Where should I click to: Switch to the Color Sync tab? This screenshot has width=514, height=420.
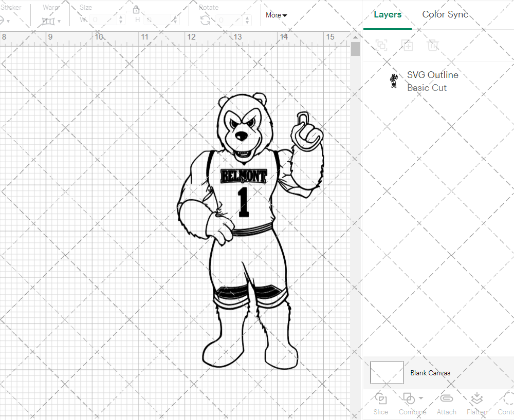click(x=445, y=14)
